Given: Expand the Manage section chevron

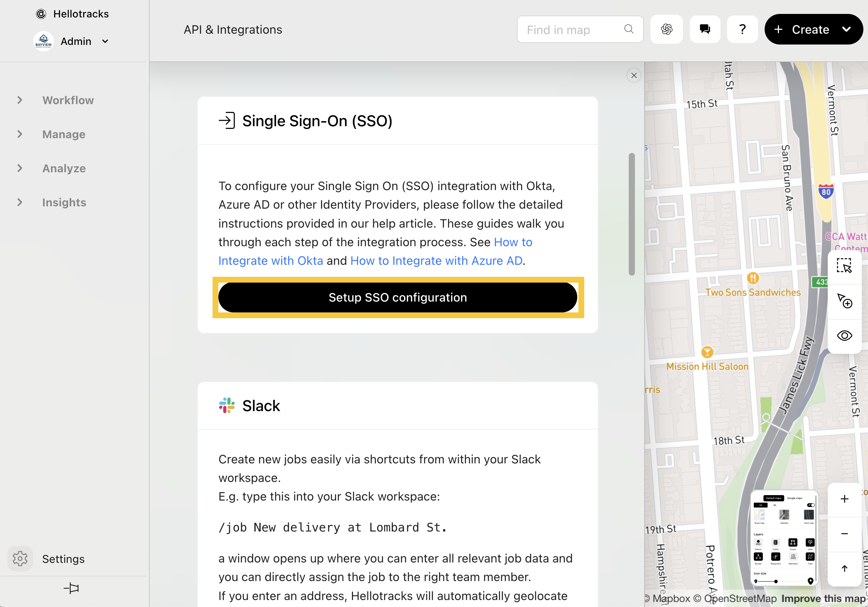Looking at the screenshot, I should tap(20, 134).
